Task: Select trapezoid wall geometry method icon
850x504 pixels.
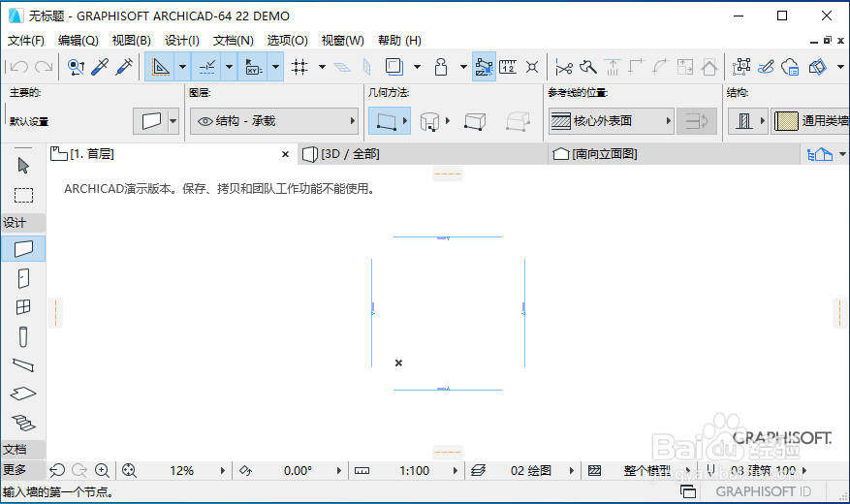Action: click(475, 121)
